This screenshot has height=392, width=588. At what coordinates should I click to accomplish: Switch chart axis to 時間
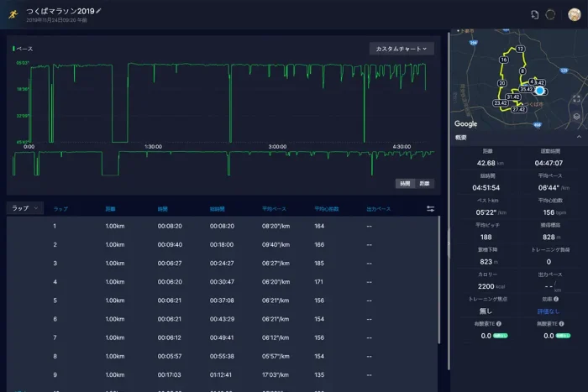[404, 183]
